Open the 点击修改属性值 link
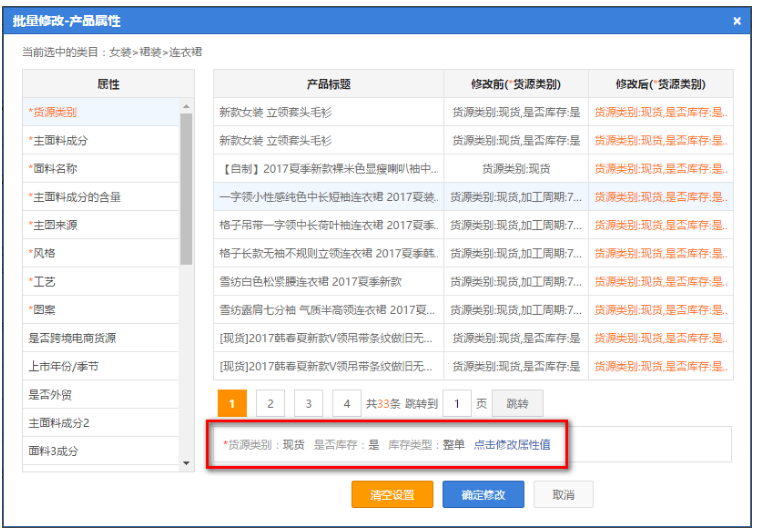760x532 pixels. (511, 444)
